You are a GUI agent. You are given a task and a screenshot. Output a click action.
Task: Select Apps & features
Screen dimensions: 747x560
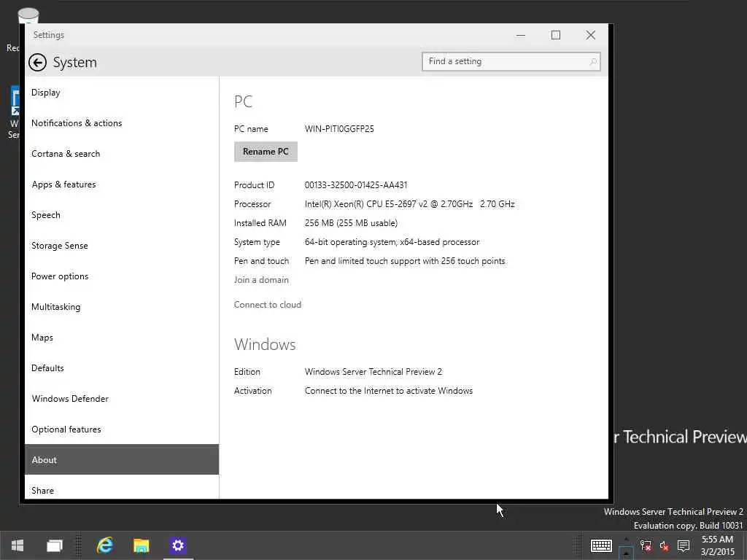click(122, 184)
